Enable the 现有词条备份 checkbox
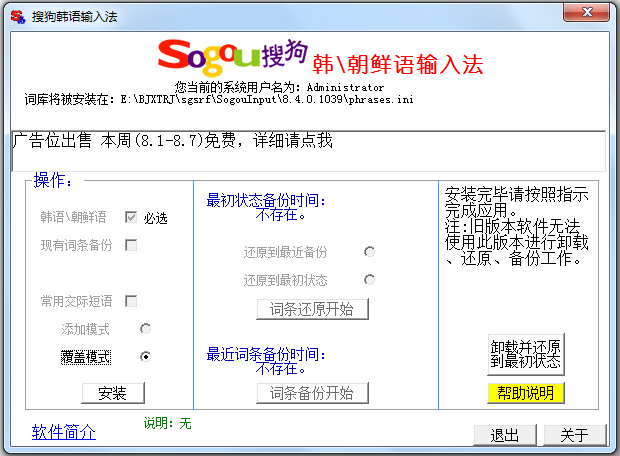 point(131,245)
